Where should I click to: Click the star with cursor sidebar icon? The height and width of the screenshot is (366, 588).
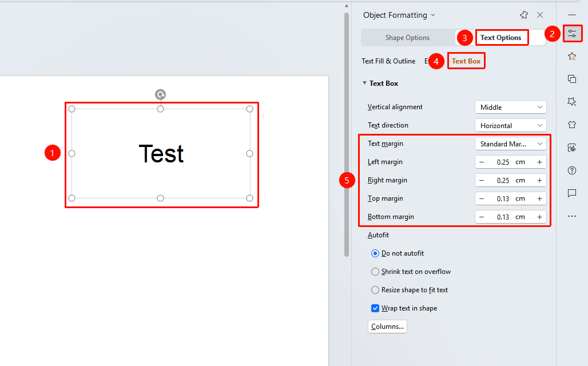(572, 102)
